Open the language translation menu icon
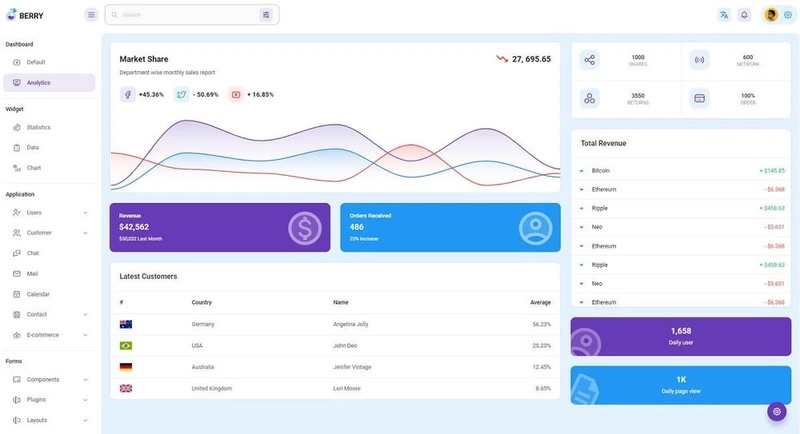 pos(724,15)
